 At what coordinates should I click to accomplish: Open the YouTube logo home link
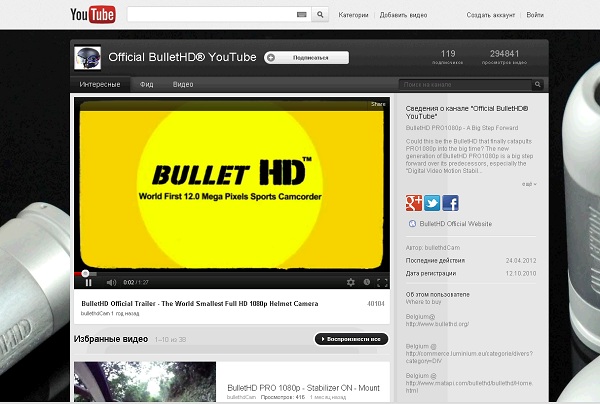(x=93, y=15)
